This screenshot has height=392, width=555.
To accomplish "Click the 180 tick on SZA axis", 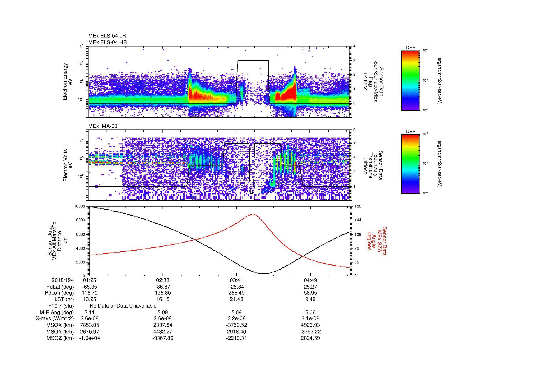I will pos(358,206).
